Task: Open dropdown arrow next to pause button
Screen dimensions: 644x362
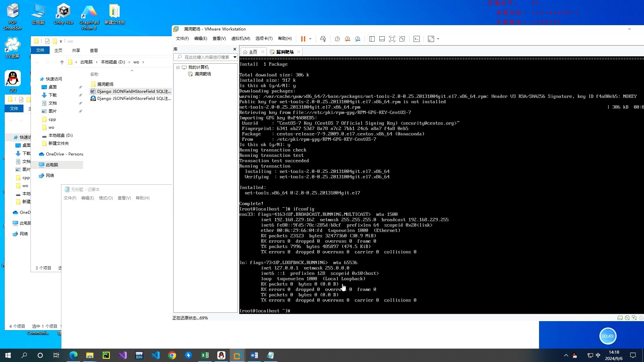Action: (310, 39)
